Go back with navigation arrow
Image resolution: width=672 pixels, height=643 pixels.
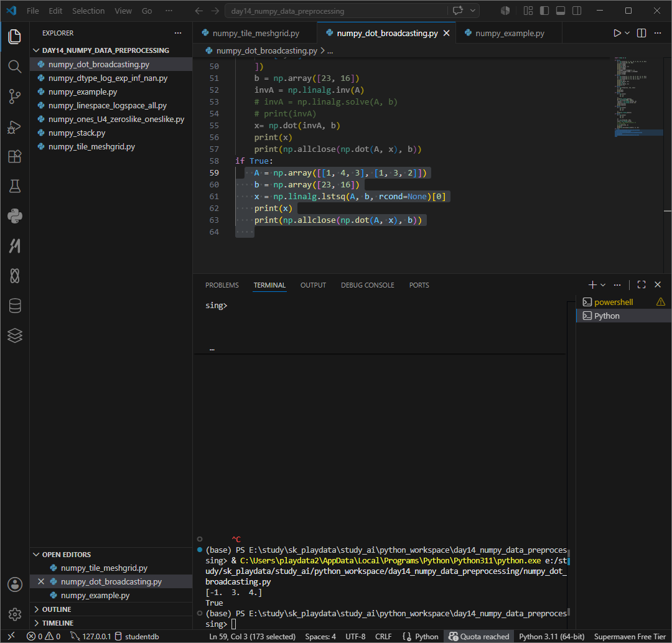[199, 11]
